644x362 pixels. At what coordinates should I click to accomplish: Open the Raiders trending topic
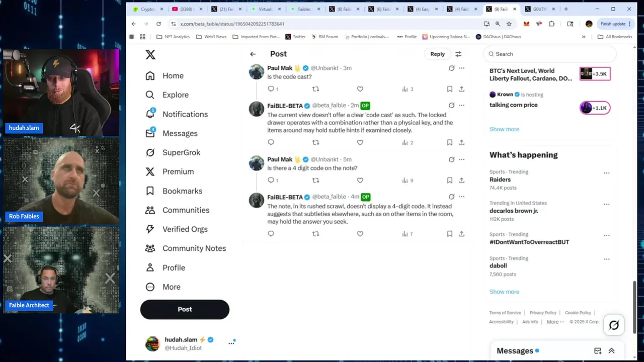500,179
